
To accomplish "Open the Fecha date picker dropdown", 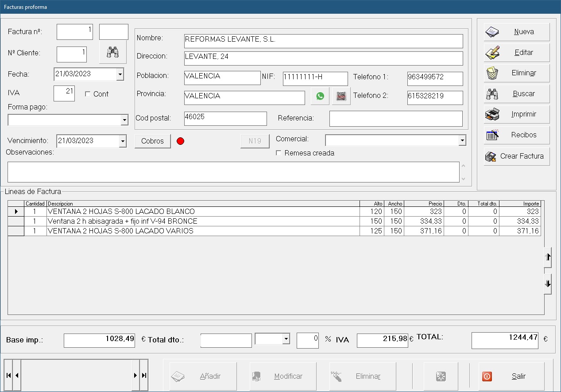I will [120, 74].
